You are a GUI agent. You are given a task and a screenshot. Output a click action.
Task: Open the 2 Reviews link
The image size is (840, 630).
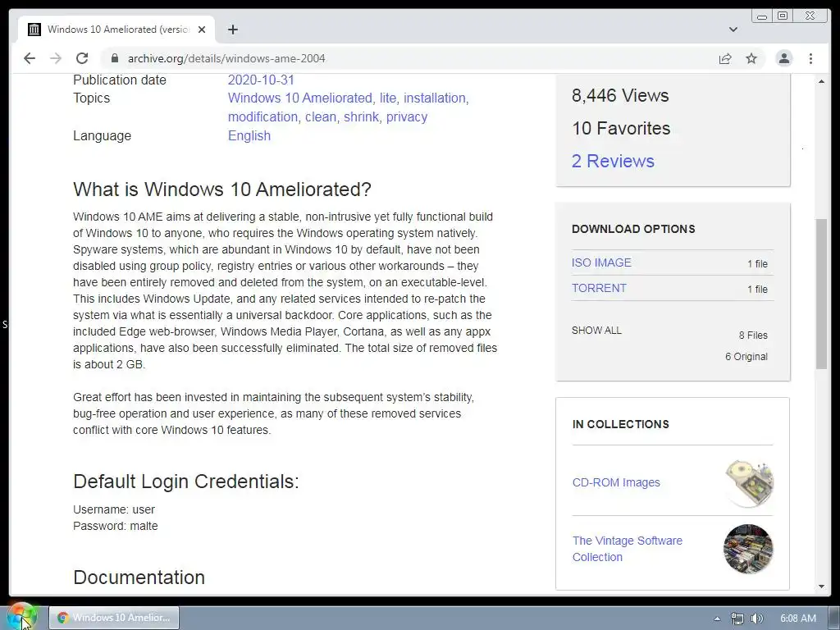(613, 161)
